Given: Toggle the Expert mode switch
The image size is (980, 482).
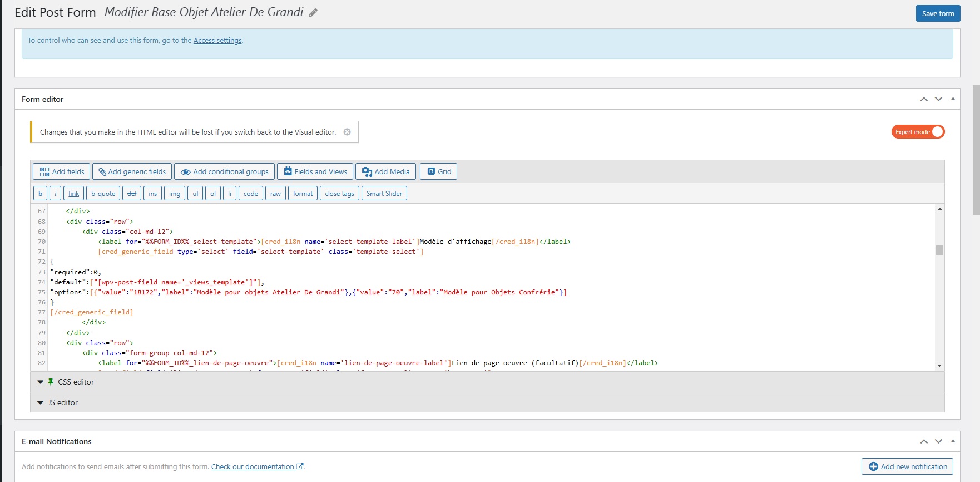Looking at the screenshot, I should (x=918, y=132).
